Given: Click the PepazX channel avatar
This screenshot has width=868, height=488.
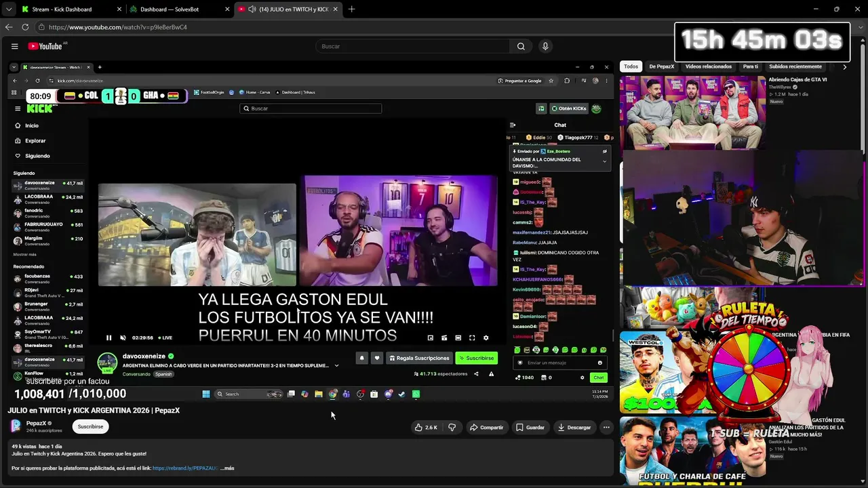Looking at the screenshot, I should [x=15, y=426].
